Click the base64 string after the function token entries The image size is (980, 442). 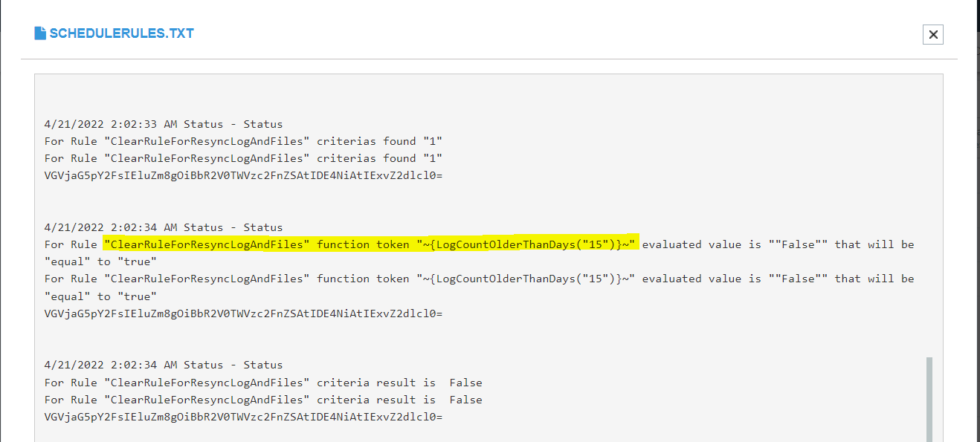click(244, 313)
